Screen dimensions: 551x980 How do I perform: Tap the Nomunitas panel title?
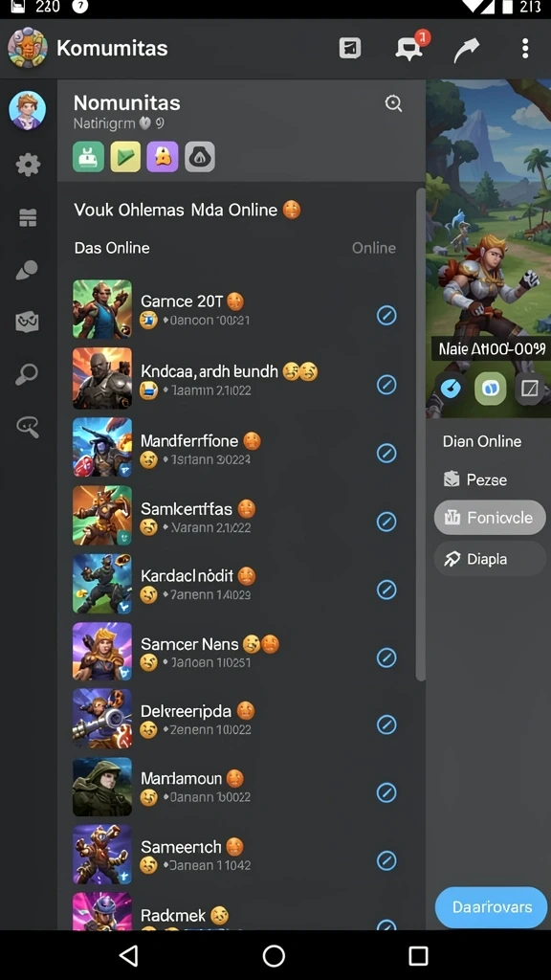pos(127,103)
